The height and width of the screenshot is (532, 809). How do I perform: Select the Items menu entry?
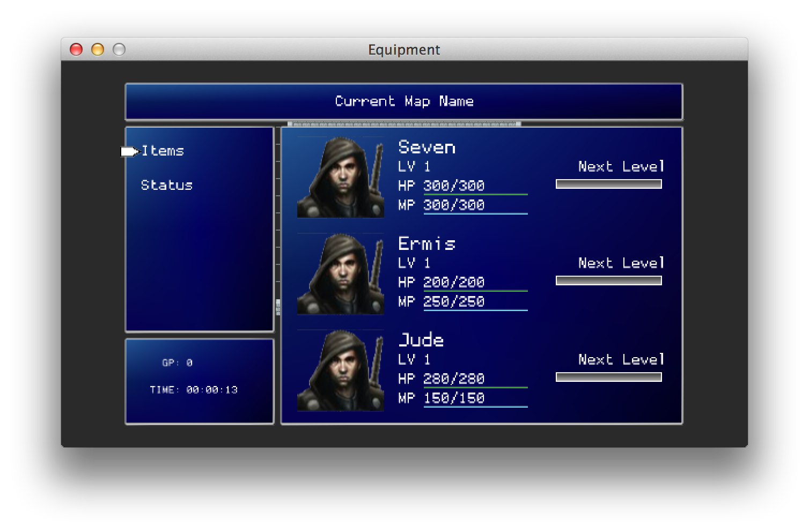[x=163, y=151]
